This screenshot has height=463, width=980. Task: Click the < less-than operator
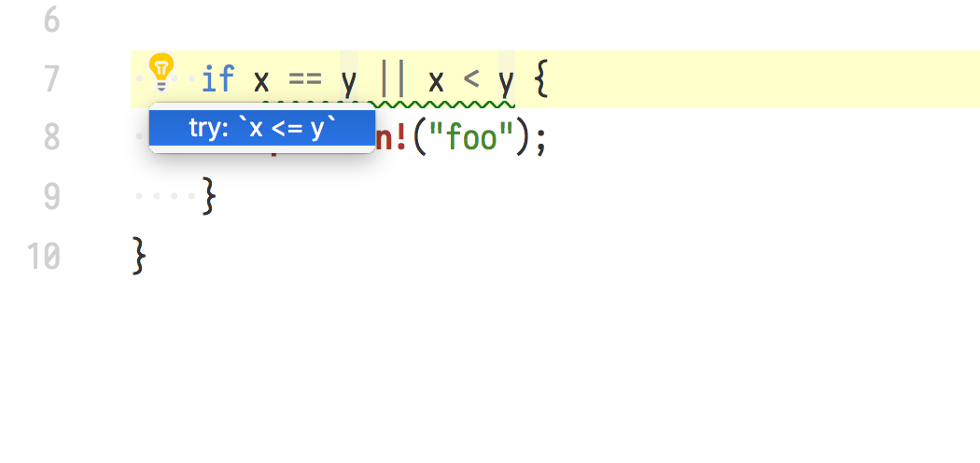click(x=471, y=79)
